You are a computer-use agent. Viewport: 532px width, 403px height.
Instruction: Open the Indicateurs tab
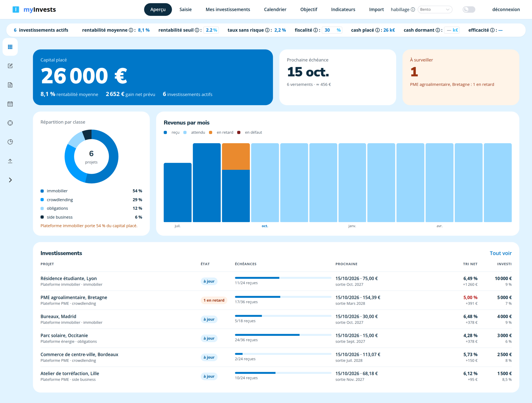point(343,9)
